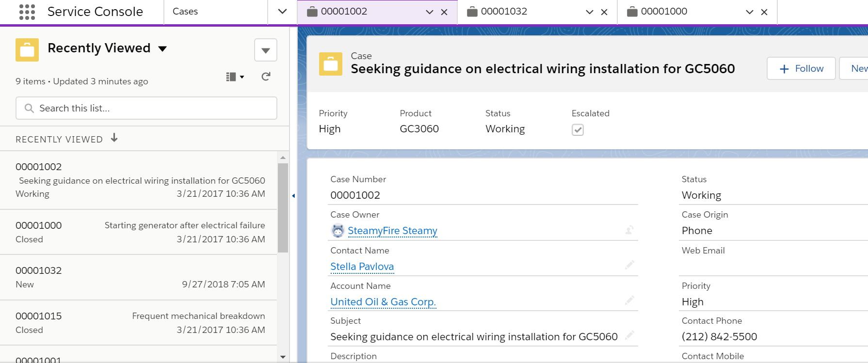Click the Case Origin Phone value
868x363 pixels.
(x=697, y=231)
